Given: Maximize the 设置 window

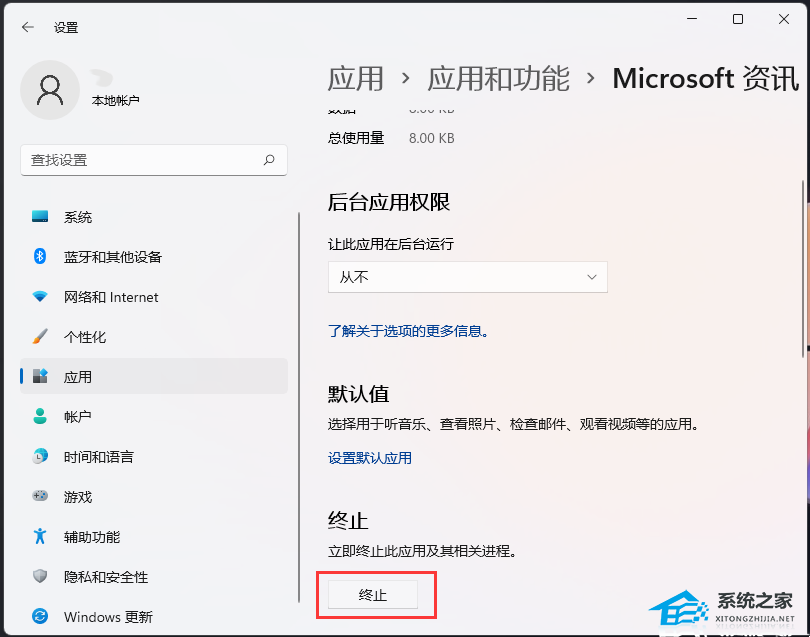Looking at the screenshot, I should click(738, 19).
